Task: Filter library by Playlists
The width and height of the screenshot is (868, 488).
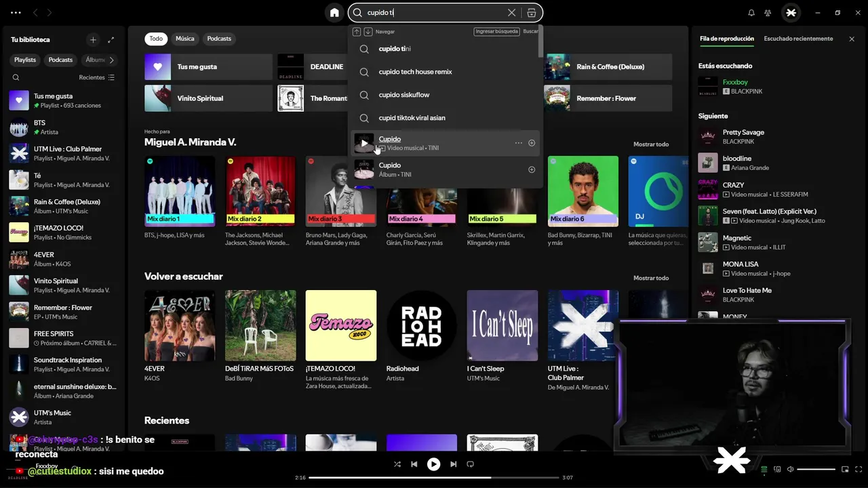Action: tap(25, 60)
